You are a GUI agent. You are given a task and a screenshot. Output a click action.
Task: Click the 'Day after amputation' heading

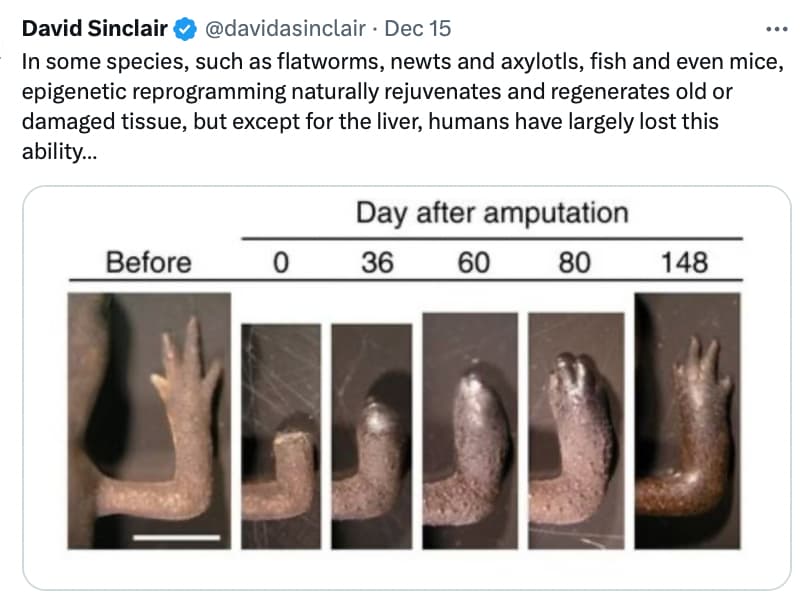pos(492,212)
